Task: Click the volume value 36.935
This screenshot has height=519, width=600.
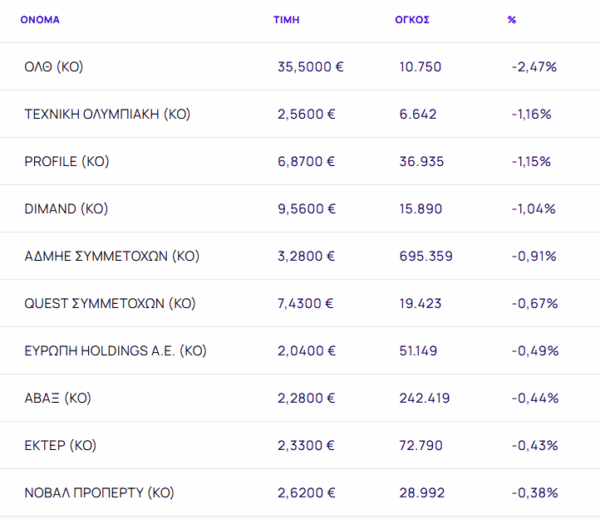Action: pyautogui.click(x=421, y=162)
